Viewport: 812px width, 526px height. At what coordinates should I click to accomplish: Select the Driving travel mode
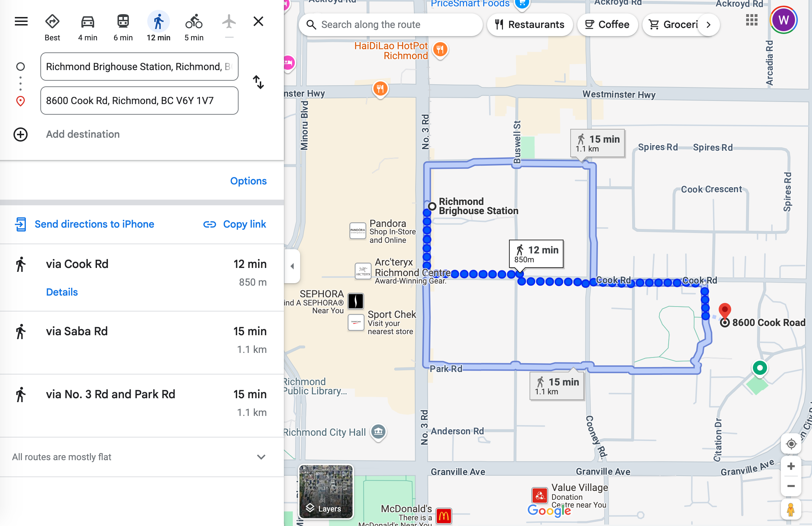tap(87, 27)
